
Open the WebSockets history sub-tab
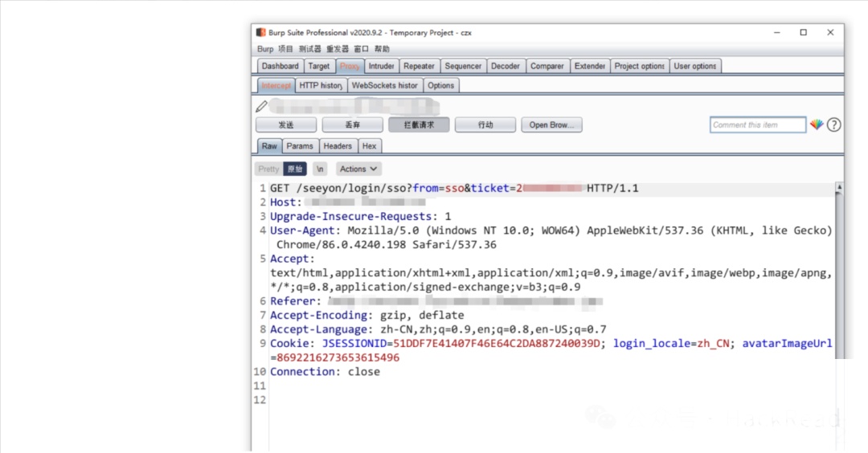pyautogui.click(x=385, y=85)
